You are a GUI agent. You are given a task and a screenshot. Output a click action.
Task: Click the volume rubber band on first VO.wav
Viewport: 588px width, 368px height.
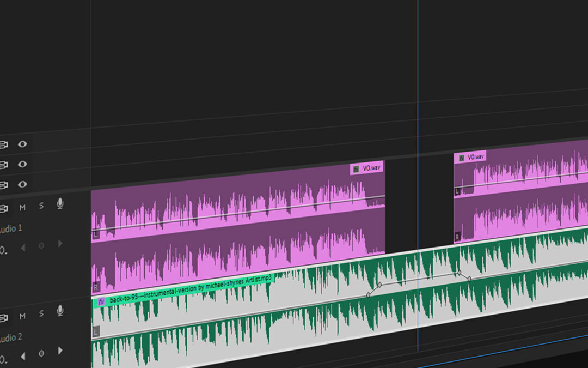(x=238, y=213)
